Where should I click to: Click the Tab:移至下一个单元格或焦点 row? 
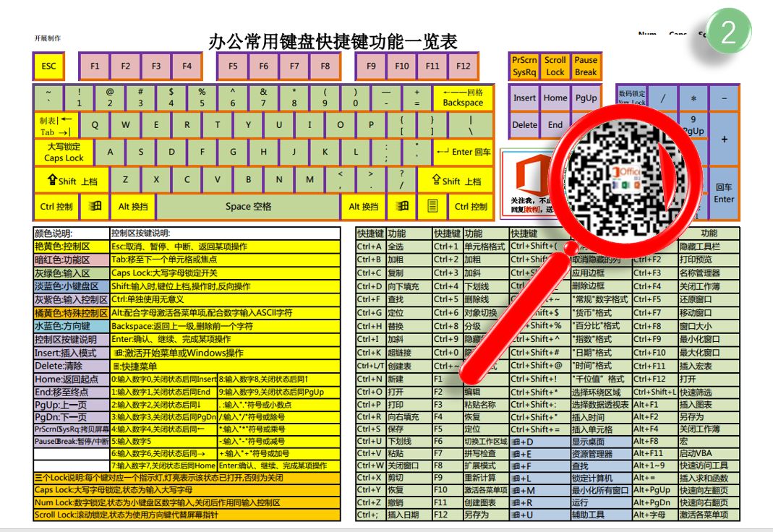click(225, 259)
